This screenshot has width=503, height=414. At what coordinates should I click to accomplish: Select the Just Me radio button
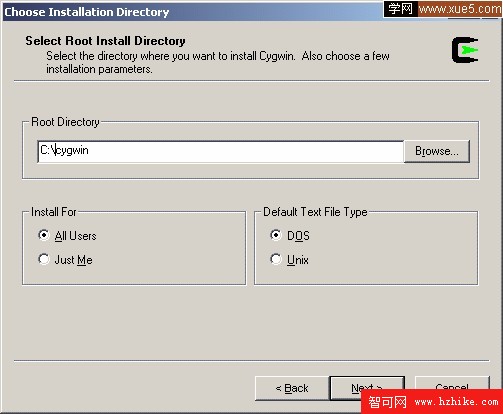(x=44, y=259)
